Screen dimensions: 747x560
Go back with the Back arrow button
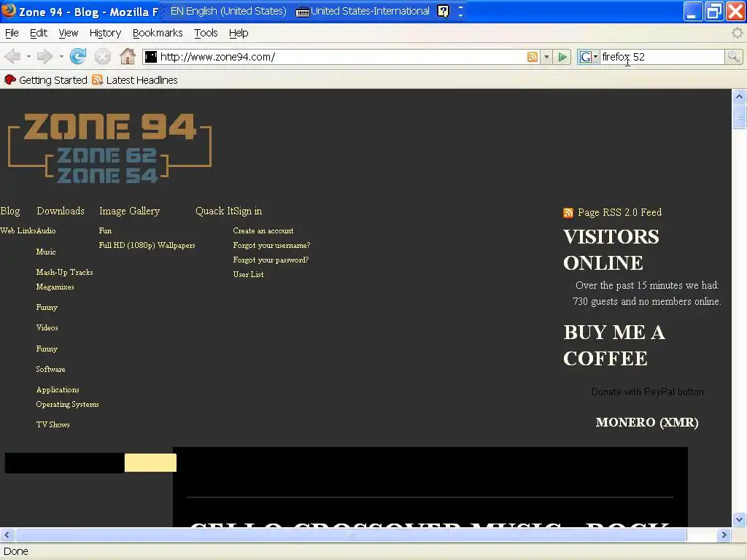coord(12,57)
